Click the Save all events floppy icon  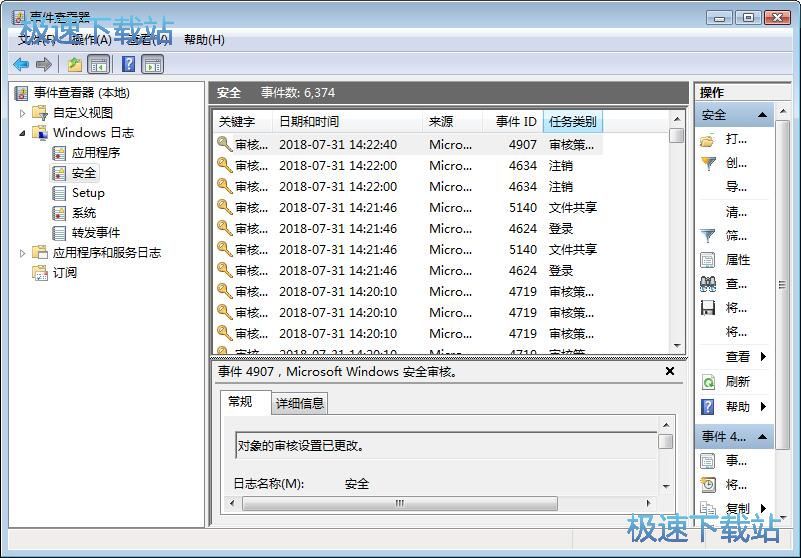[x=708, y=308]
